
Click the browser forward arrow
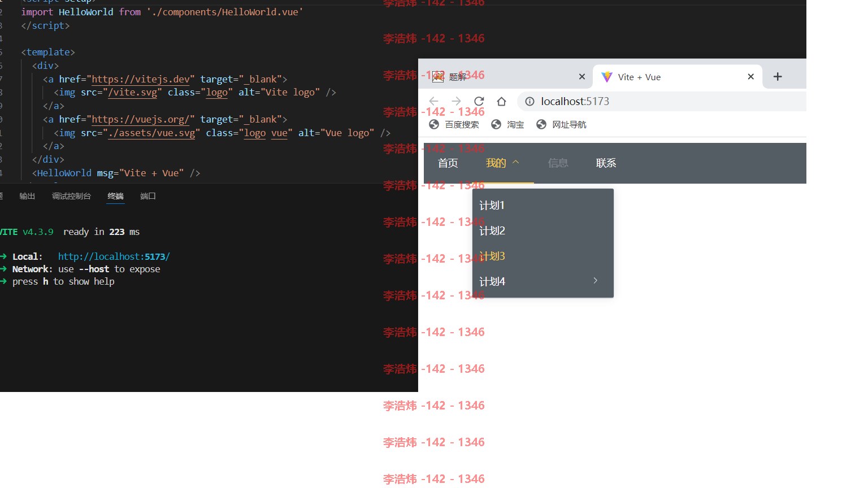click(x=457, y=102)
